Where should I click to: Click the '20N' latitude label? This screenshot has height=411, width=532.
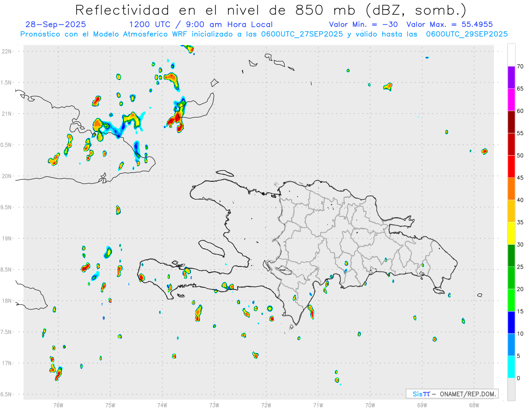tap(7, 176)
